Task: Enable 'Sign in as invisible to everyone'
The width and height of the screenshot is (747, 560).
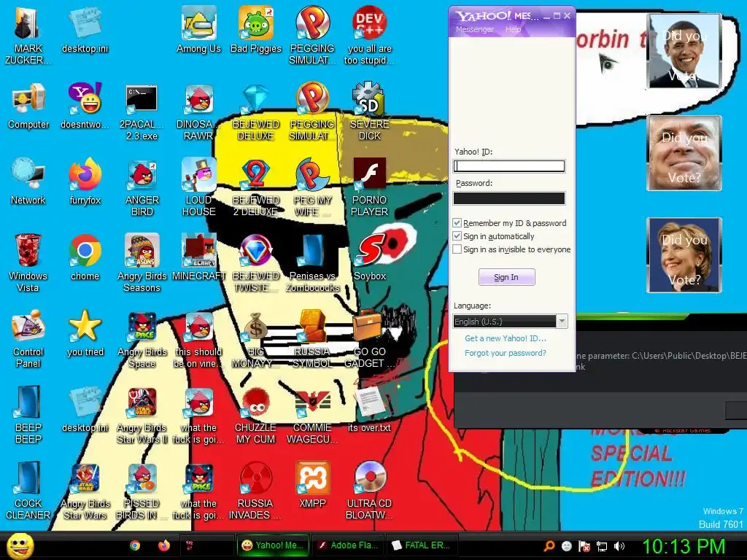Action: [x=457, y=249]
